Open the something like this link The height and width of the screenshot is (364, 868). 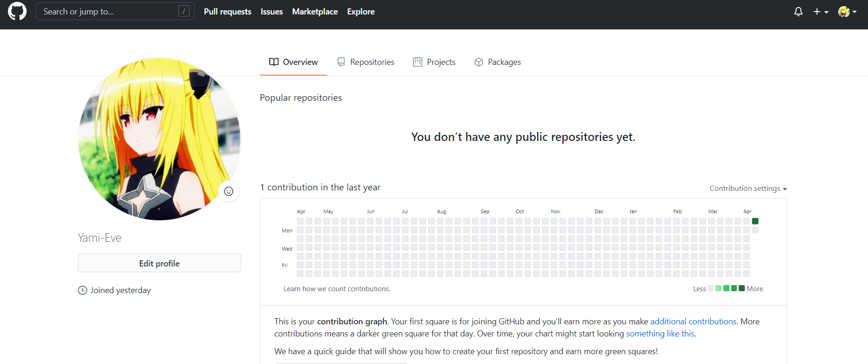660,334
